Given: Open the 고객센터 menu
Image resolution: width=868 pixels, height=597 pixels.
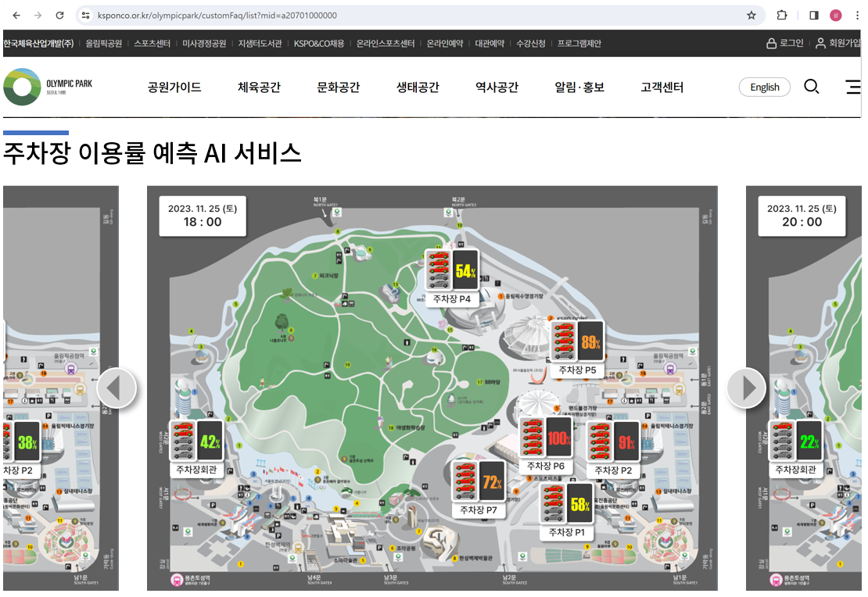Looking at the screenshot, I should pyautogui.click(x=662, y=88).
